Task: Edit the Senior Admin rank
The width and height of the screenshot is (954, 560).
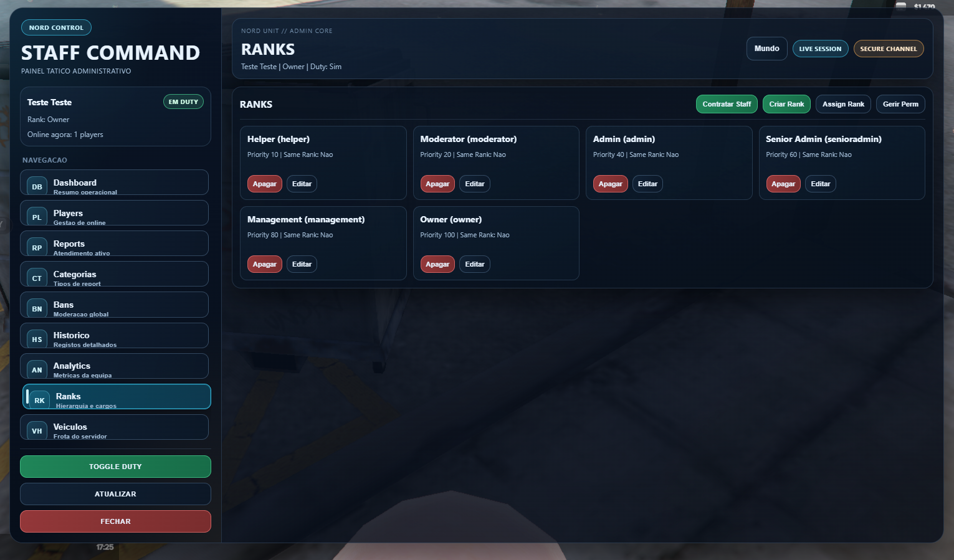Action: tap(821, 184)
